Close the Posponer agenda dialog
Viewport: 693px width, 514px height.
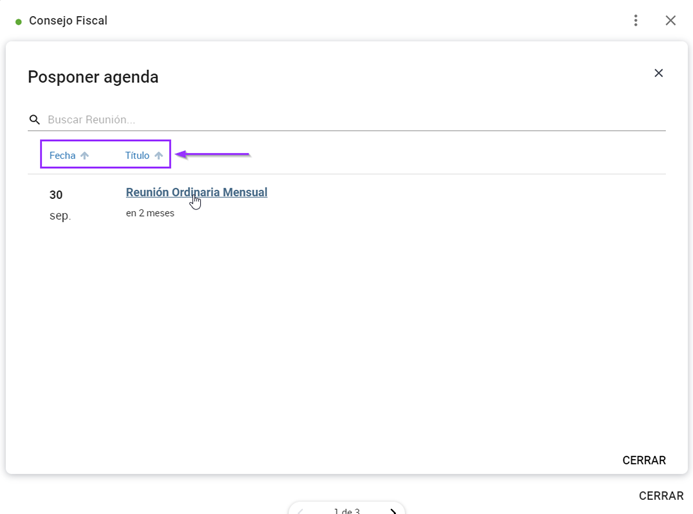click(x=659, y=73)
